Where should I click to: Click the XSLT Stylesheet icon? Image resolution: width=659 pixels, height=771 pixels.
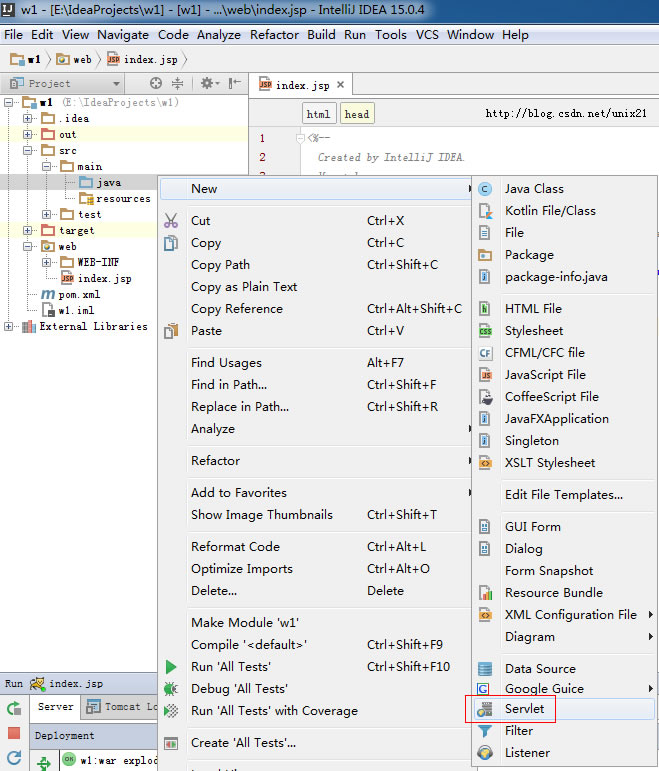485,463
